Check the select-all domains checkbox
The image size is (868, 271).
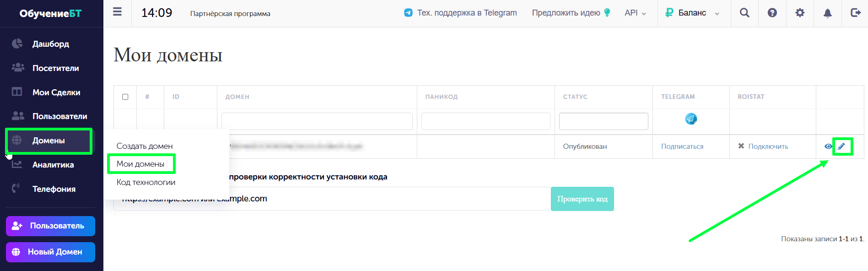coord(125,97)
